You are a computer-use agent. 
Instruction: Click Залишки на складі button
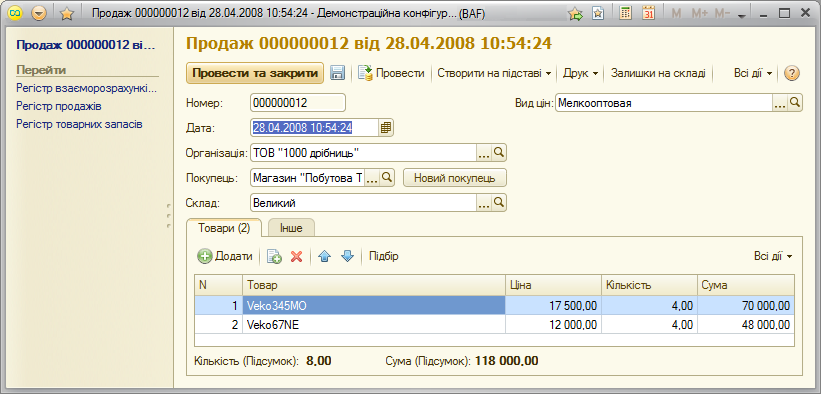[x=658, y=73]
